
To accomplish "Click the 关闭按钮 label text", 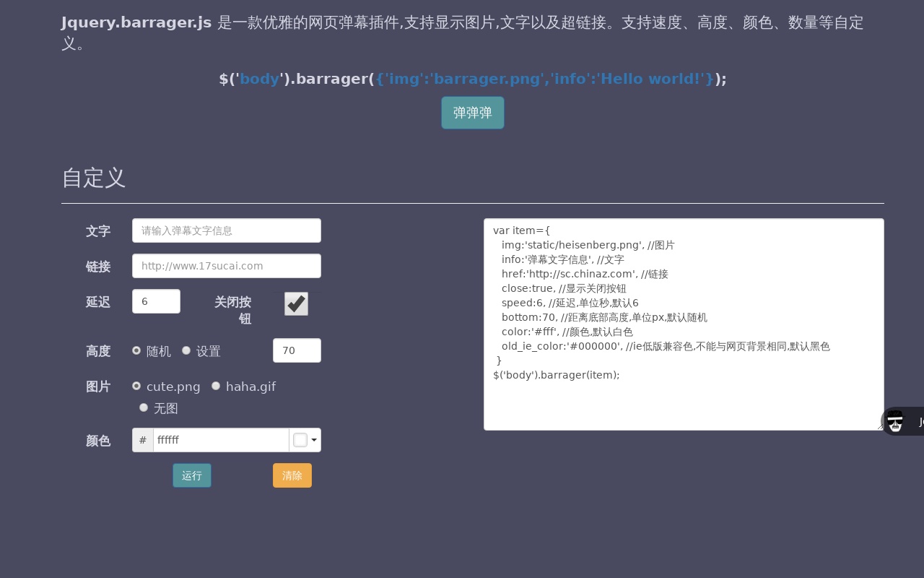I will (x=233, y=310).
